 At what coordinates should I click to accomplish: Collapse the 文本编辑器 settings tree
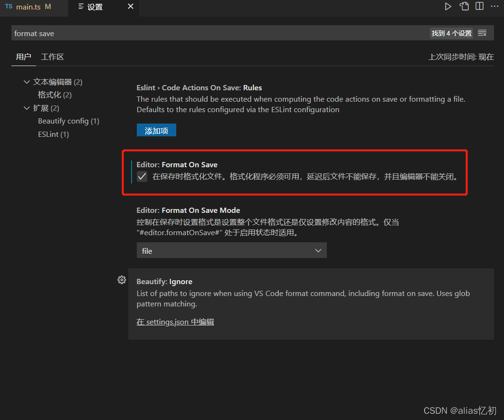pos(27,82)
